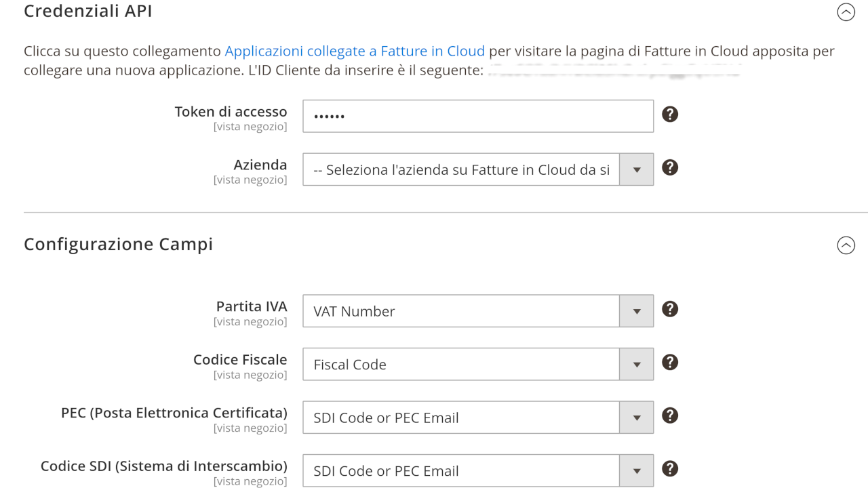868x488 pixels.
Task: Open the PEC Posta Elettronica Certificata dropdown
Action: point(478,418)
